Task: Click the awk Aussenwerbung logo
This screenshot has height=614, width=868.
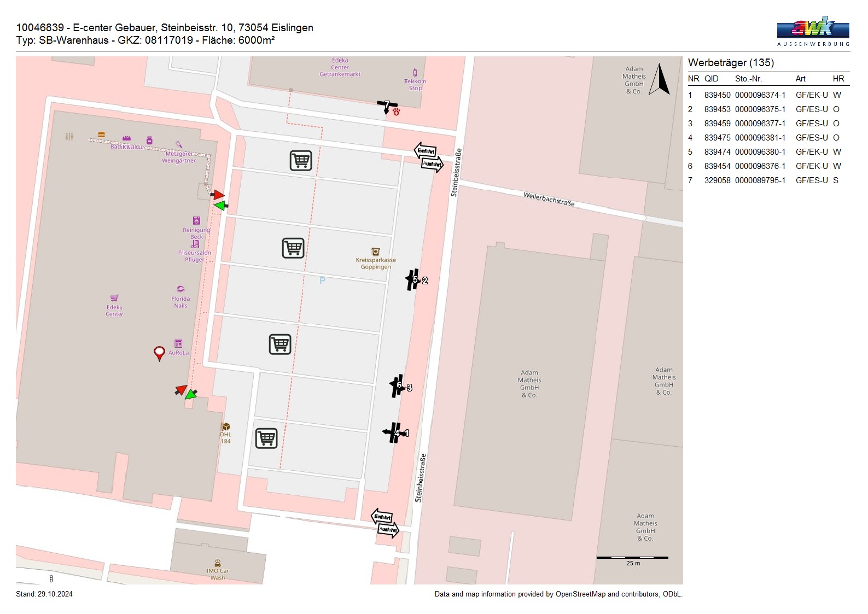Action: pos(813,31)
